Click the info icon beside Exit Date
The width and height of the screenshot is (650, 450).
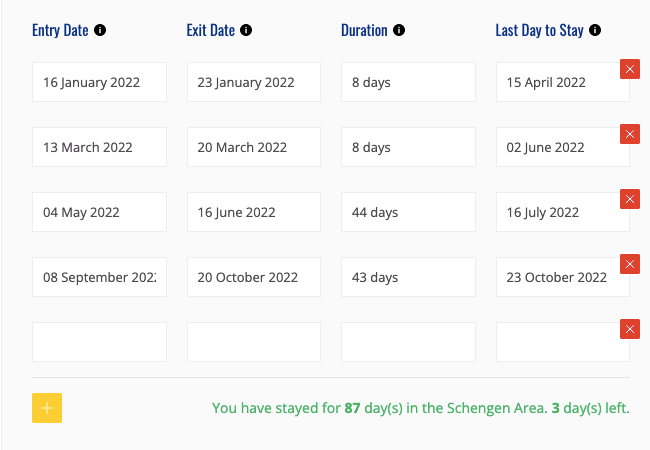pyautogui.click(x=246, y=30)
